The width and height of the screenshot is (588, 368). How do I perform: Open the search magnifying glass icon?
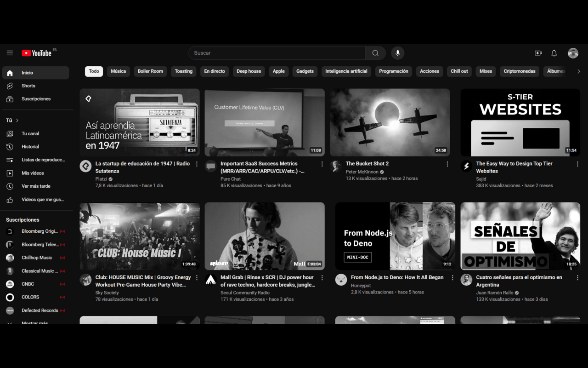pyautogui.click(x=375, y=53)
